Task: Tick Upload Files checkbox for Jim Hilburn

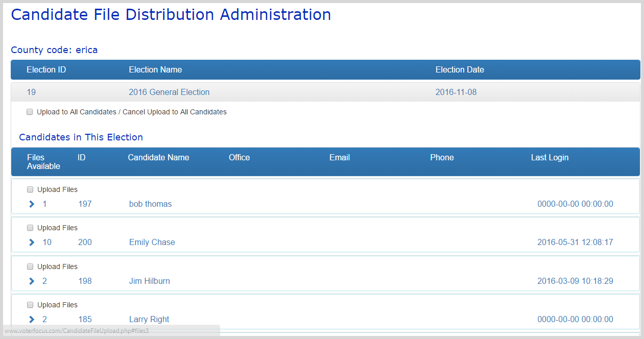Action: pyautogui.click(x=30, y=267)
